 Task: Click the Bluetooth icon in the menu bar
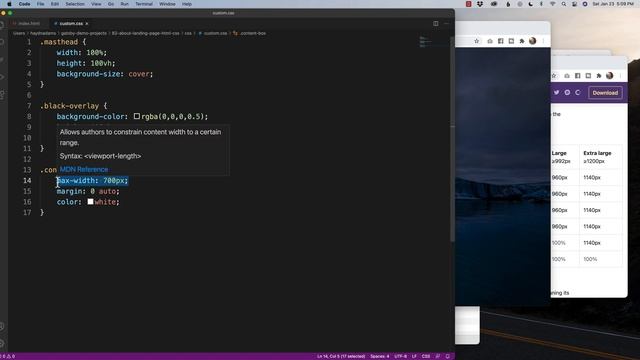pyautogui.click(x=541, y=4)
